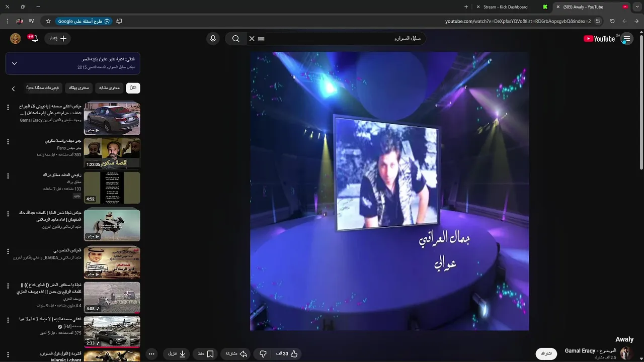
Task: Open options for جدو سيف وقصة سكوبي
Action: tap(8, 142)
